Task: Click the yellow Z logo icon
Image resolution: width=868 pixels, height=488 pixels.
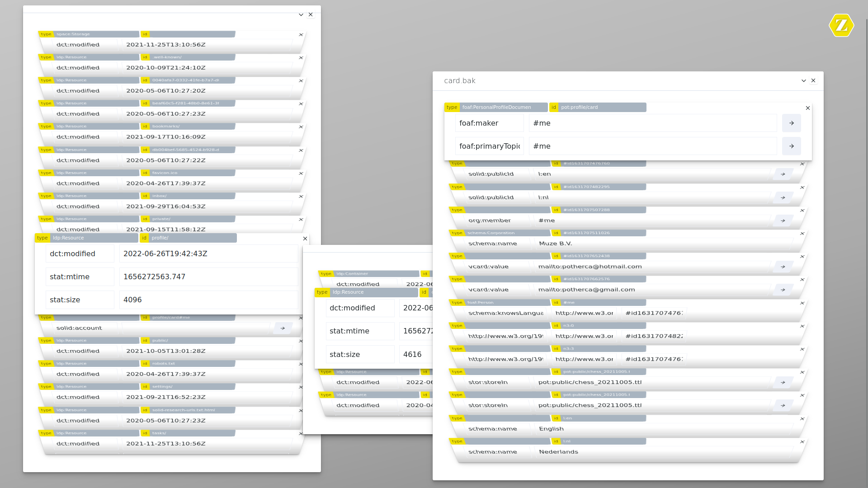Action: click(x=841, y=25)
